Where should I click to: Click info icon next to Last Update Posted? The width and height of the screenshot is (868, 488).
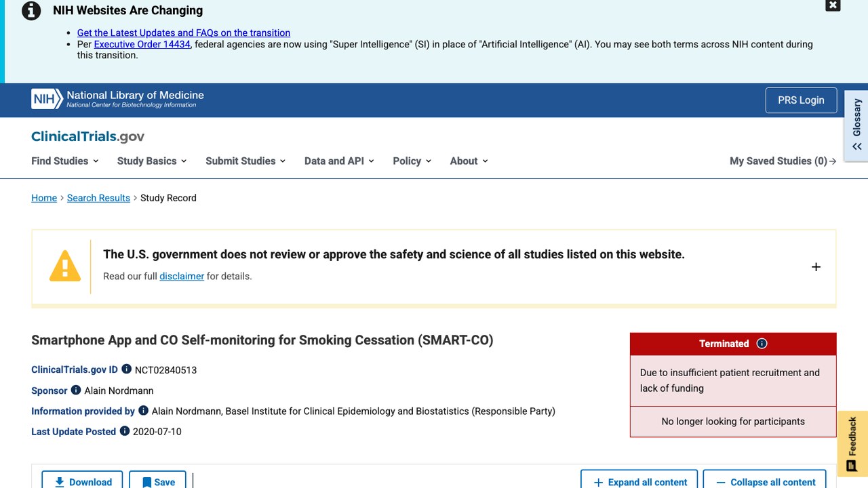pos(125,431)
